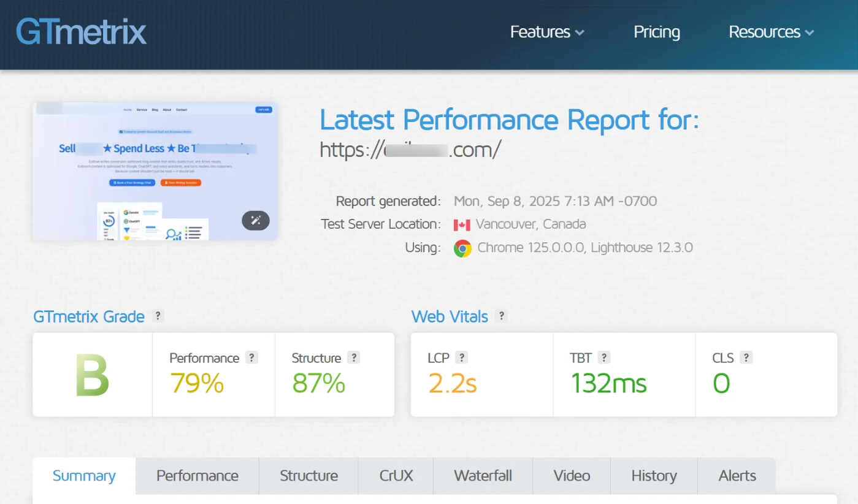The height and width of the screenshot is (504, 858).
Task: Click the LCP question mark icon
Action: [x=462, y=358]
